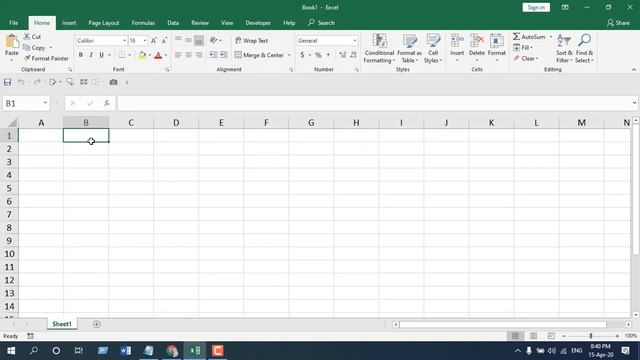Viewport: 640px width, 360px height.
Task: Click the Insert Function fx icon
Action: point(107,104)
